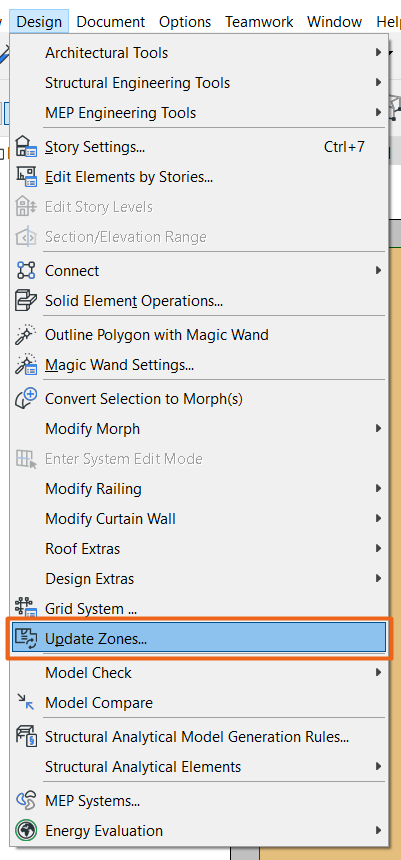
Task: Click the Convert Selection to Morph icon
Action: coord(26,398)
